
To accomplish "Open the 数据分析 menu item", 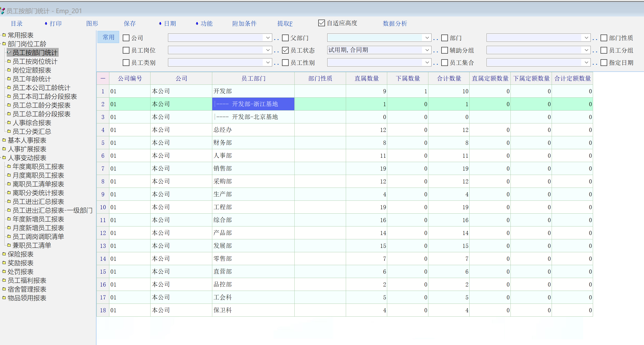I will click(x=395, y=23).
